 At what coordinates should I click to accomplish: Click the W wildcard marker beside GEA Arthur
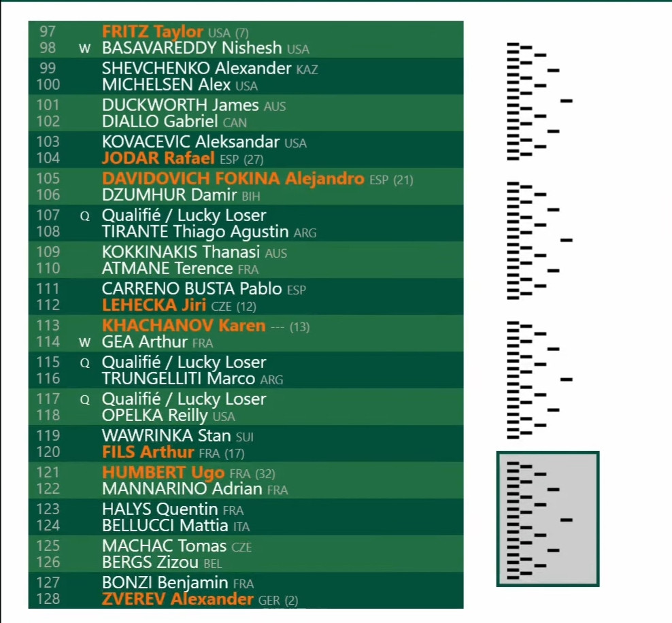(85, 343)
